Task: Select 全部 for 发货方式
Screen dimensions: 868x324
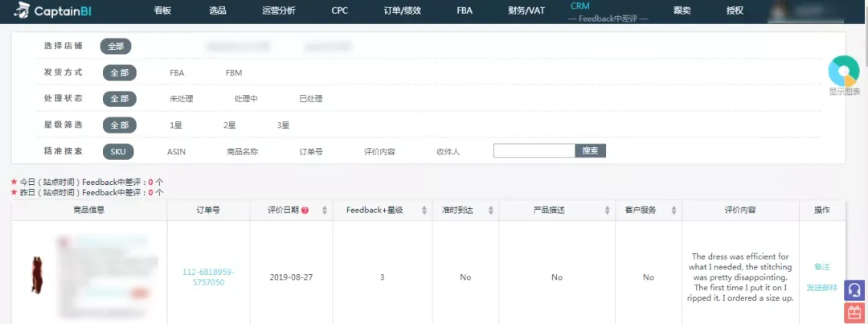Action: point(120,72)
